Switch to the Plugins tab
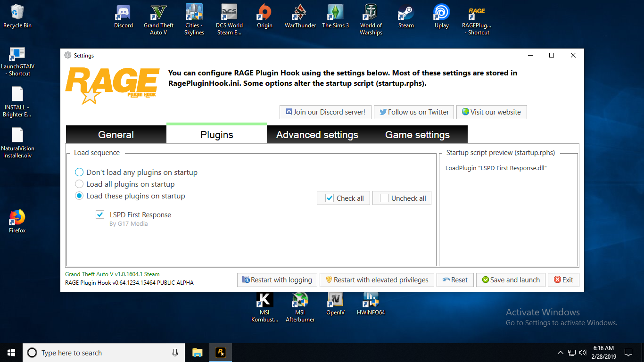Viewport: 644px width, 362px height. (x=217, y=134)
